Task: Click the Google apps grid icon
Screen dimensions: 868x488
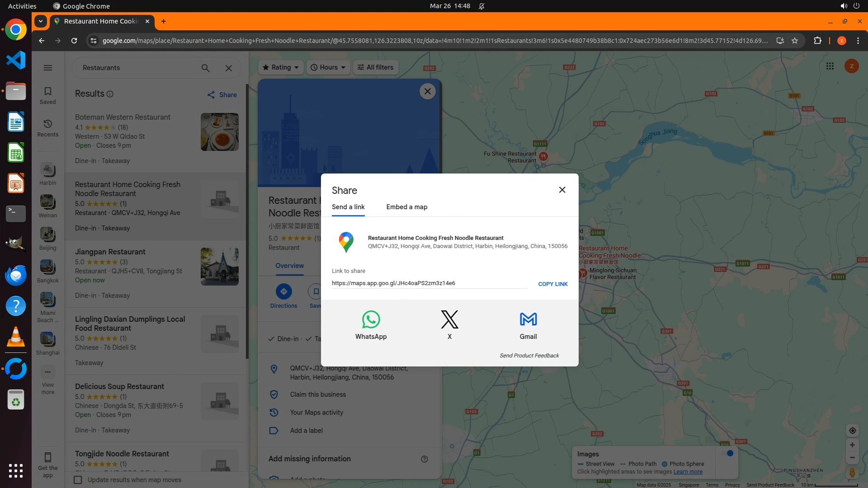Action: click(830, 66)
